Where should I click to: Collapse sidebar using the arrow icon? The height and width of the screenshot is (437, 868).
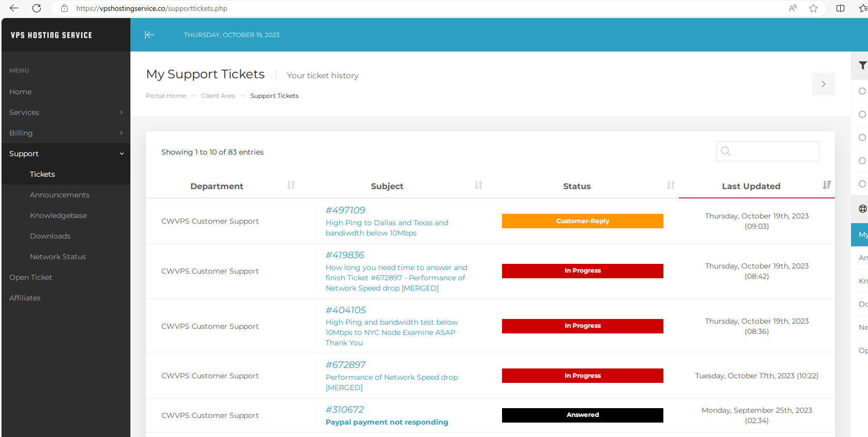pos(149,35)
